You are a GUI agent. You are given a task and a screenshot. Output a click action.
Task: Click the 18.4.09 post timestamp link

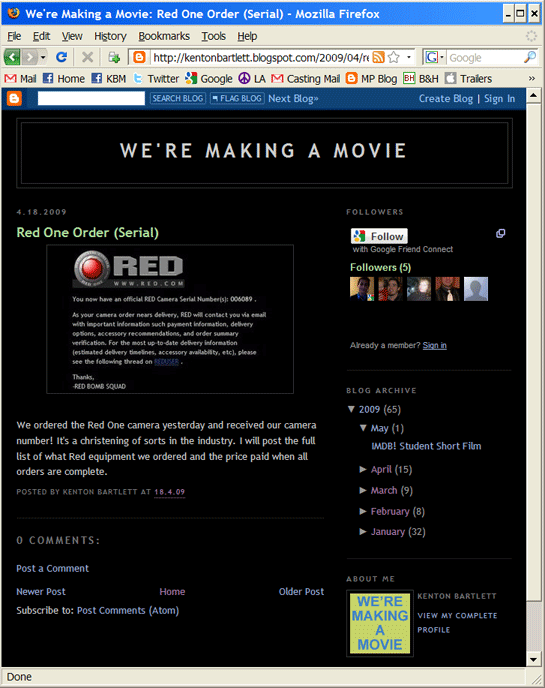[x=169, y=492]
